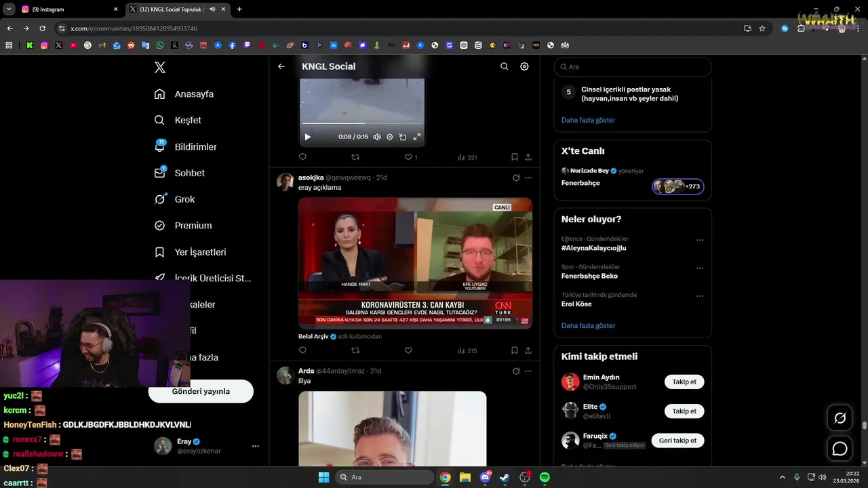Viewport: 868px width, 488px height.
Task: Open the floating Grok button at bottom right
Action: click(x=840, y=418)
